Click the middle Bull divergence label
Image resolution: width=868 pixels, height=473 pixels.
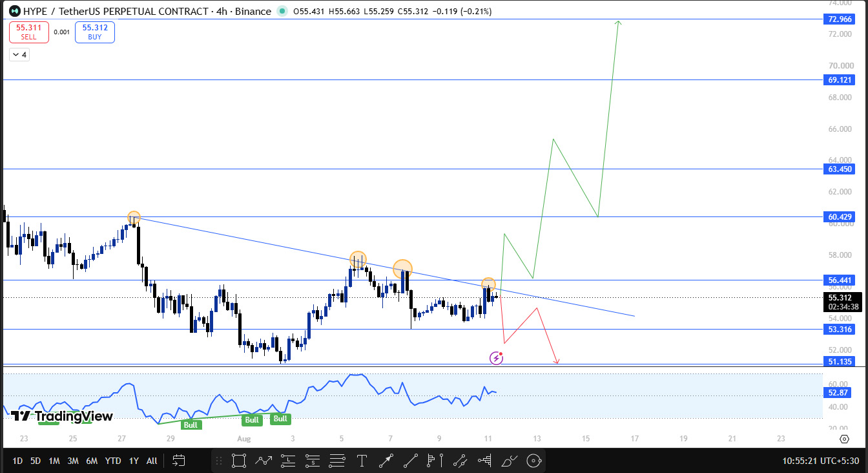tap(252, 420)
